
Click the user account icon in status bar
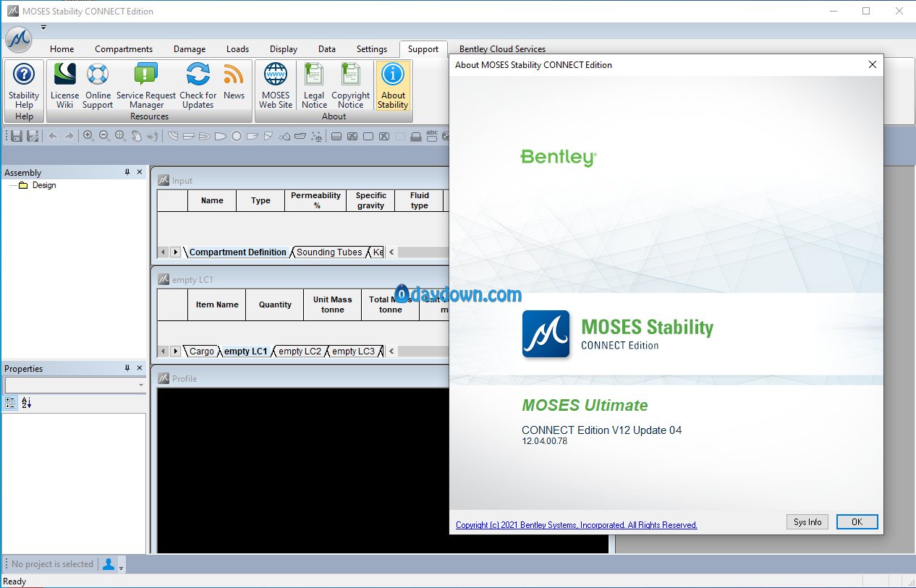tap(109, 564)
